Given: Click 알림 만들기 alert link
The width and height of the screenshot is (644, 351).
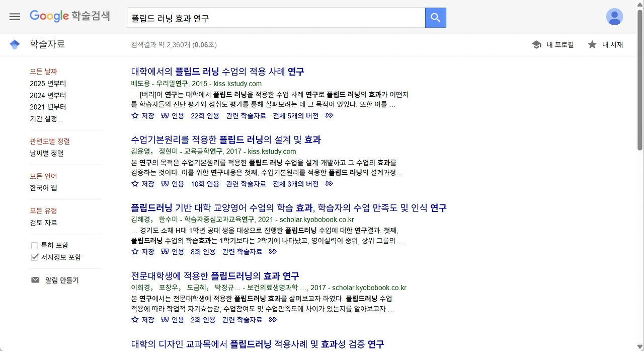Looking at the screenshot, I should [62, 280].
